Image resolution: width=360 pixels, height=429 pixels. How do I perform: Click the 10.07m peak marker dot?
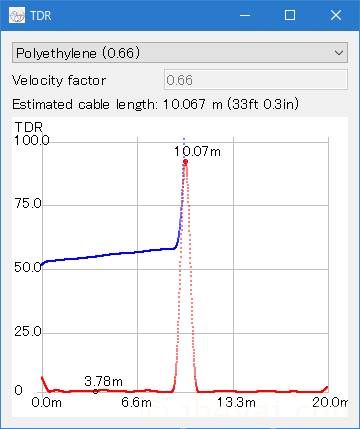[x=185, y=162]
